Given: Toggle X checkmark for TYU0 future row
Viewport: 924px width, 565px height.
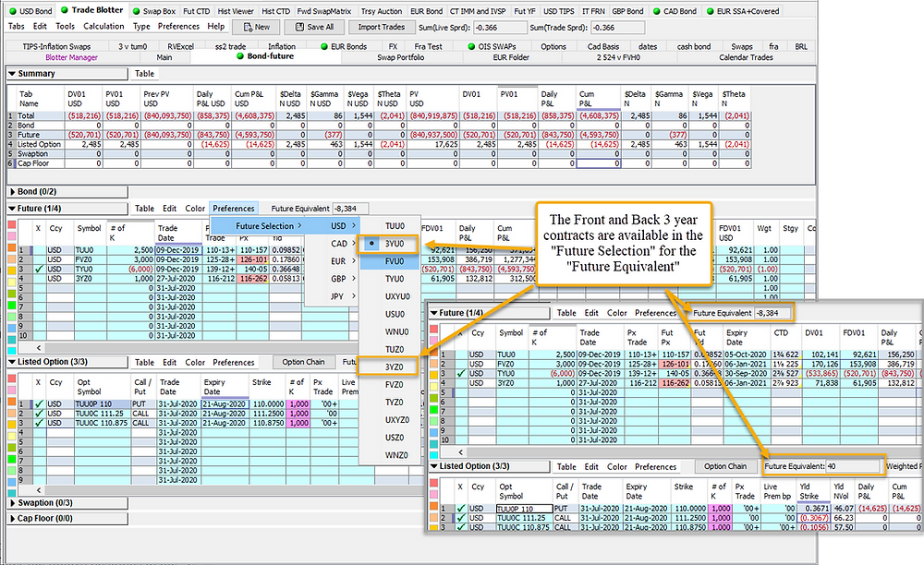Looking at the screenshot, I should click(x=39, y=269).
